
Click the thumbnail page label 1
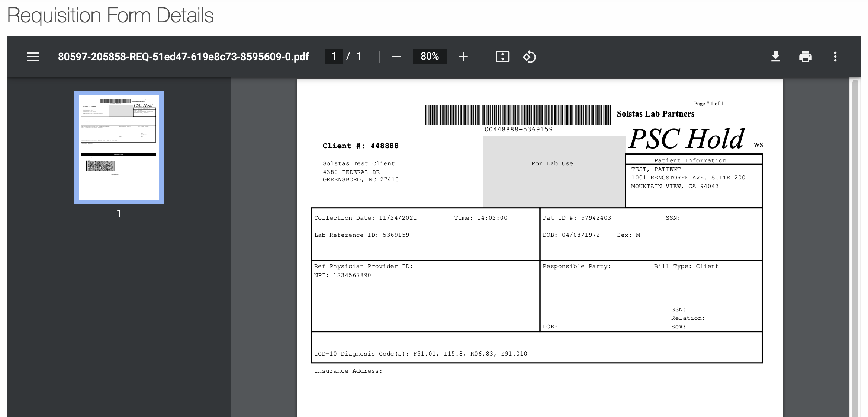(119, 213)
